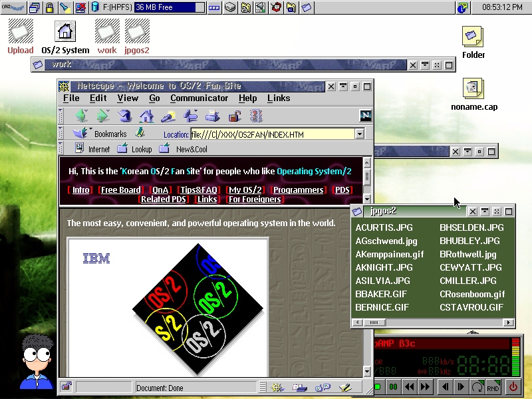Toggle RND shuffle in the music player
532x399 pixels.
[493, 387]
